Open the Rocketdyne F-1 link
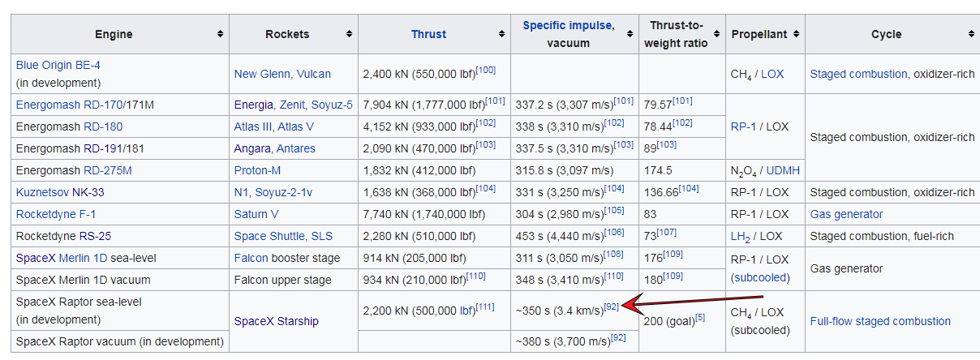 pyautogui.click(x=57, y=214)
